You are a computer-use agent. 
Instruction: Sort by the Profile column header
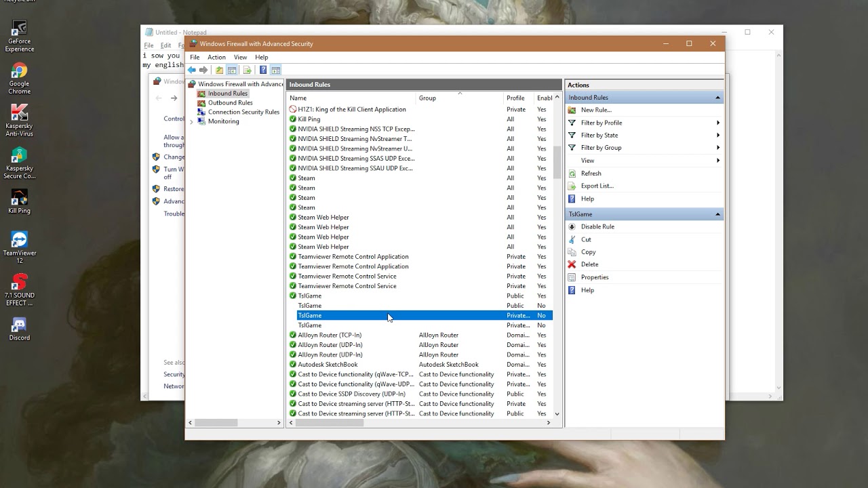tap(519, 98)
